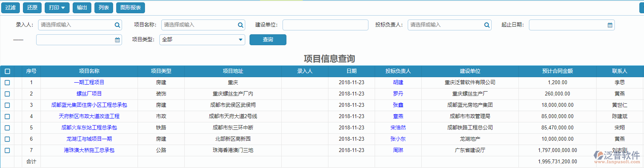Check the box for row 2 螺丝厂项目
This screenshot has height=168, width=644.
pyautogui.click(x=7, y=94)
